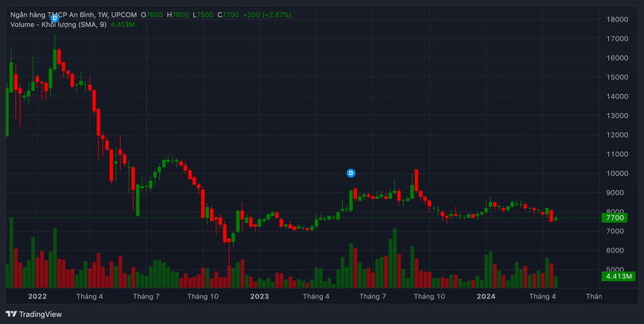Click the first Tháng 7 time axis label
The height and width of the screenshot is (324, 644).
click(x=146, y=296)
